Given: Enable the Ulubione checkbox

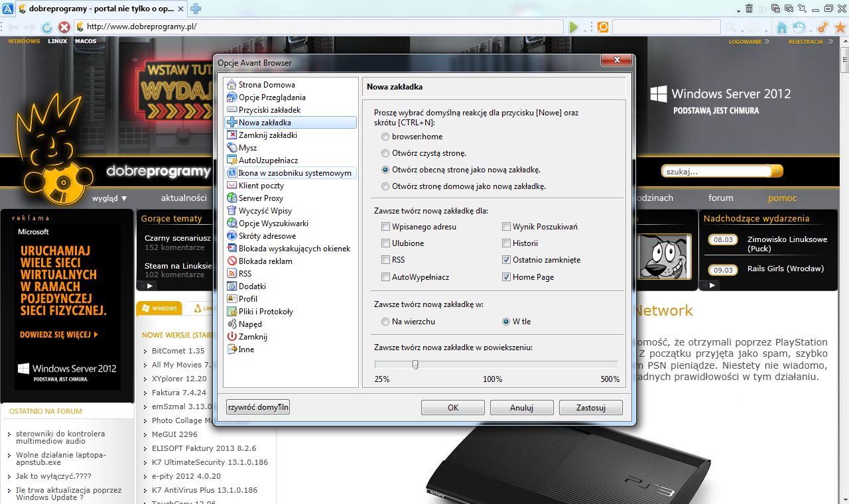Looking at the screenshot, I should coord(386,243).
